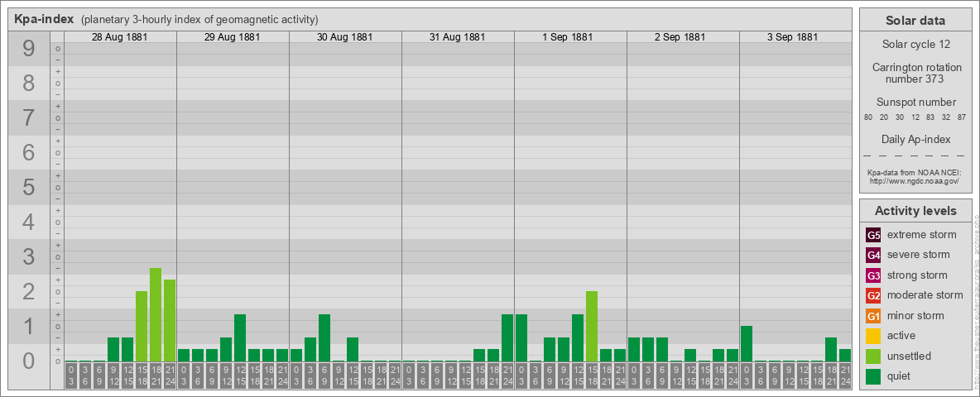Click the 9-12 time slot label under 29 Aug

[x=226, y=375]
